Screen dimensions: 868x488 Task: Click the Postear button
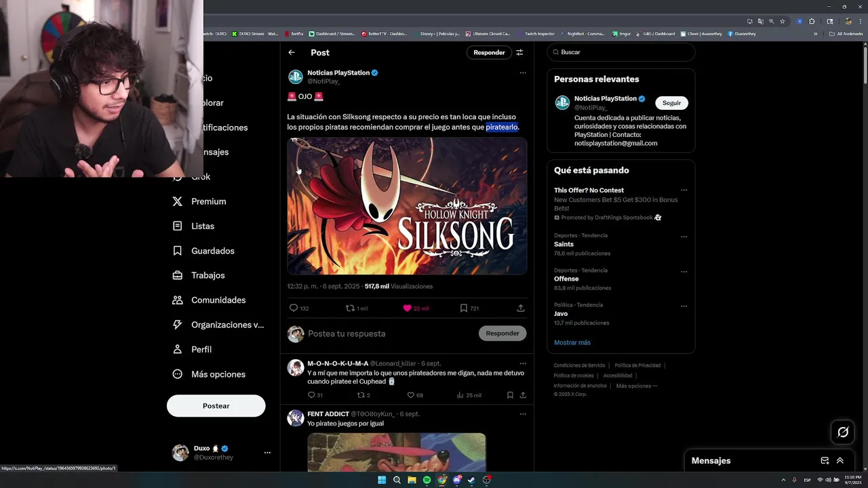[216, 405]
